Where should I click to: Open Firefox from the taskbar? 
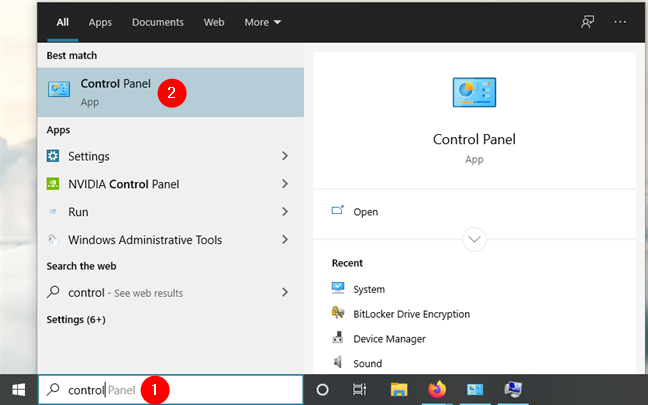[436, 390]
